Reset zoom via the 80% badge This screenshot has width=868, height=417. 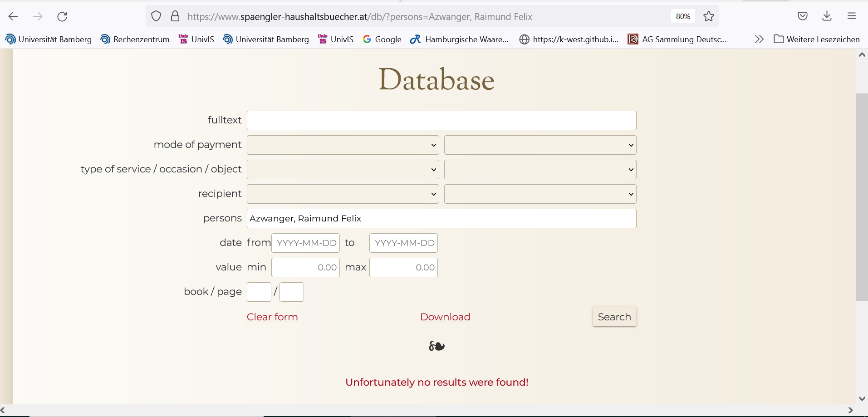point(683,17)
